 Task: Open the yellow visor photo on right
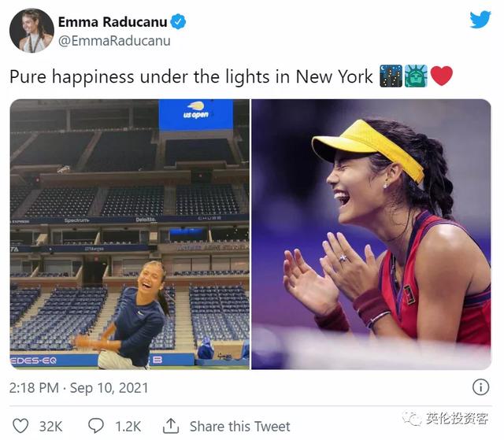[x=371, y=234]
